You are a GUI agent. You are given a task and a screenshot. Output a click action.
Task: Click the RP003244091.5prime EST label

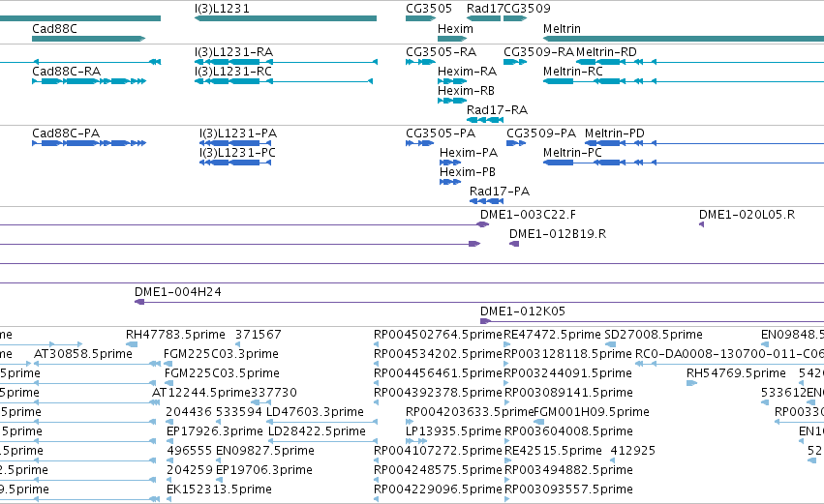[568, 373]
